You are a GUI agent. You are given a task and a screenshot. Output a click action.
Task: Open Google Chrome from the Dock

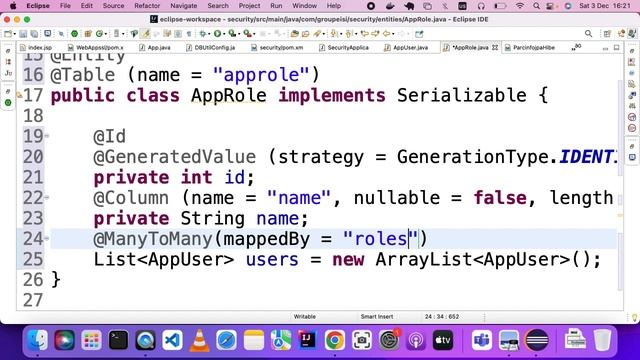pos(334,340)
